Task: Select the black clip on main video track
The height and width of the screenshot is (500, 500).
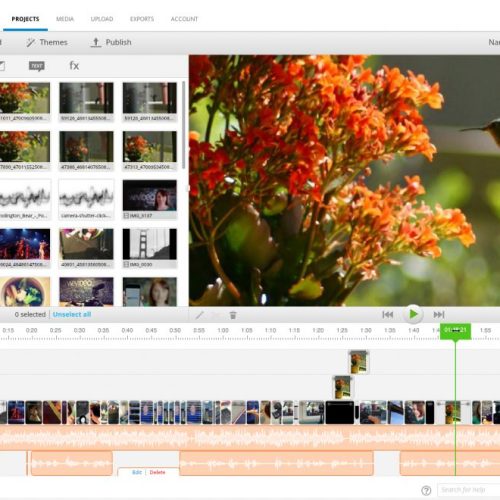Action: point(340,412)
